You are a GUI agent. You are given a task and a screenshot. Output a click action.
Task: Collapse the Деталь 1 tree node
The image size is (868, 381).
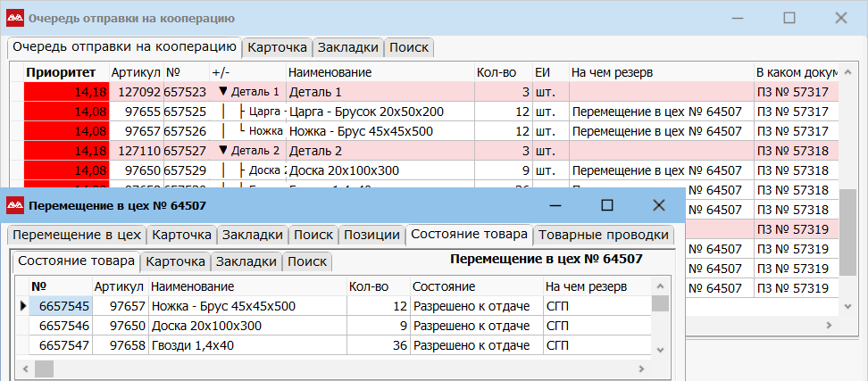pyautogui.click(x=222, y=92)
